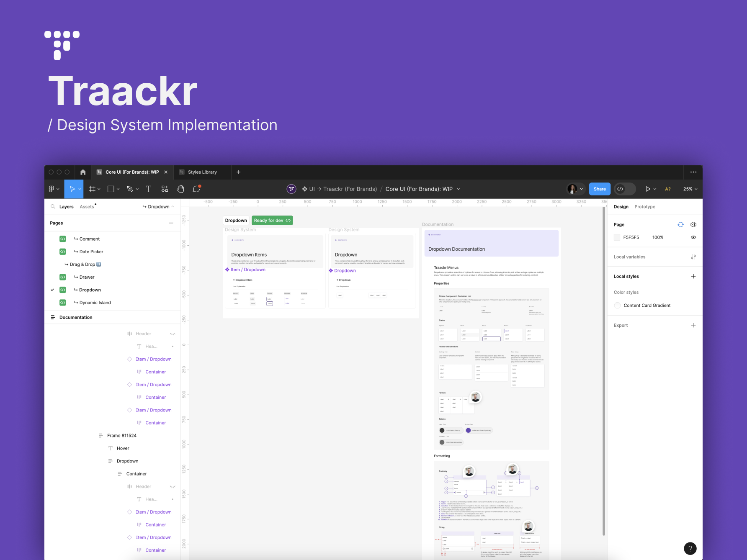Click the Ready for dev badge on canvas
The width and height of the screenshot is (747, 560).
(x=272, y=221)
